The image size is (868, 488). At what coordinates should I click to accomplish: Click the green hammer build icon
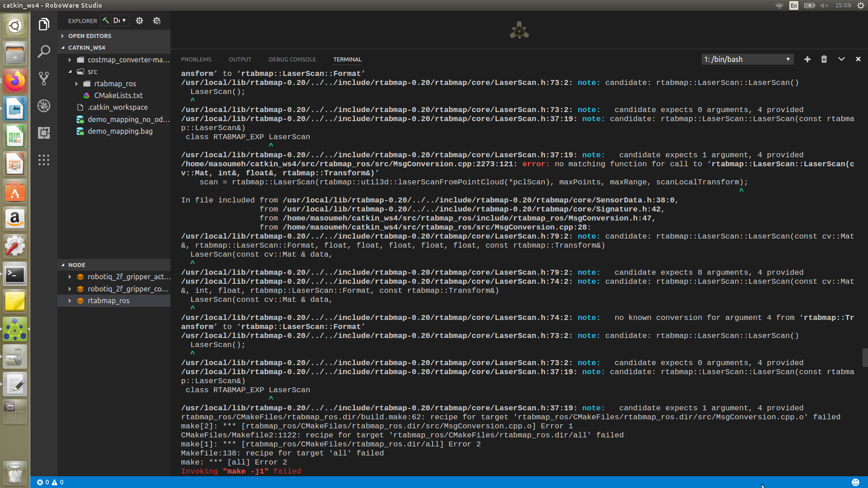(x=106, y=20)
